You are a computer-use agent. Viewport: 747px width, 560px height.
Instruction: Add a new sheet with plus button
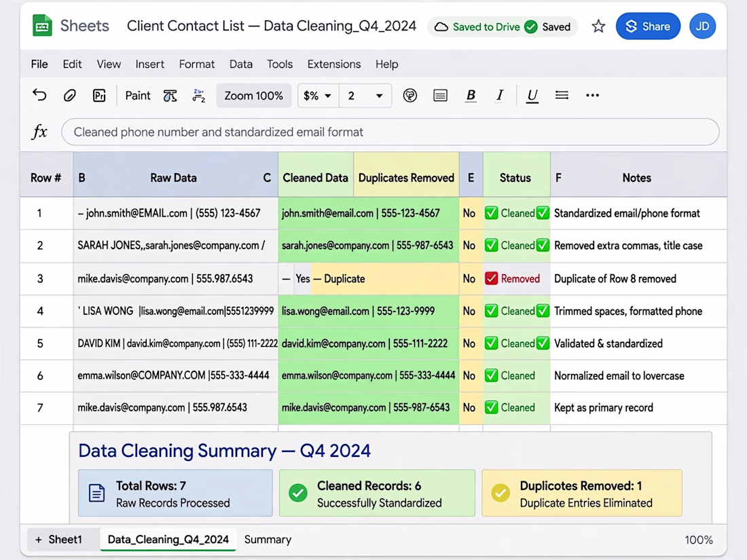point(39,540)
